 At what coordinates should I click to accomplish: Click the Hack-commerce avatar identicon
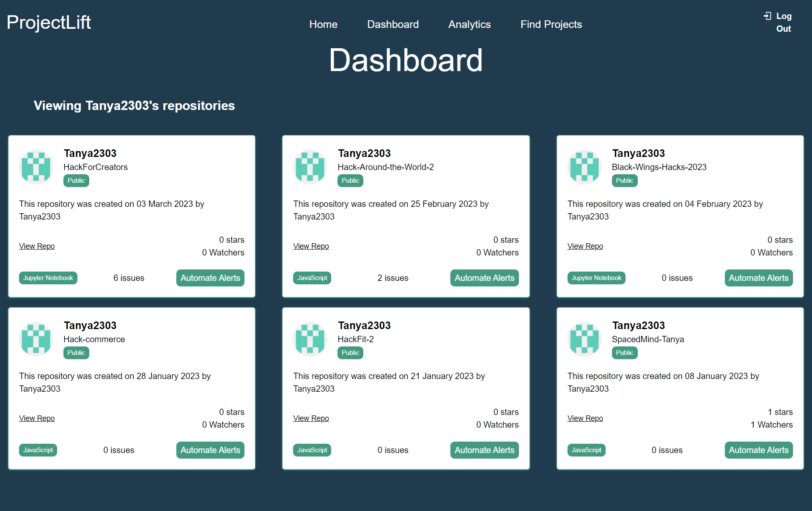(36, 339)
